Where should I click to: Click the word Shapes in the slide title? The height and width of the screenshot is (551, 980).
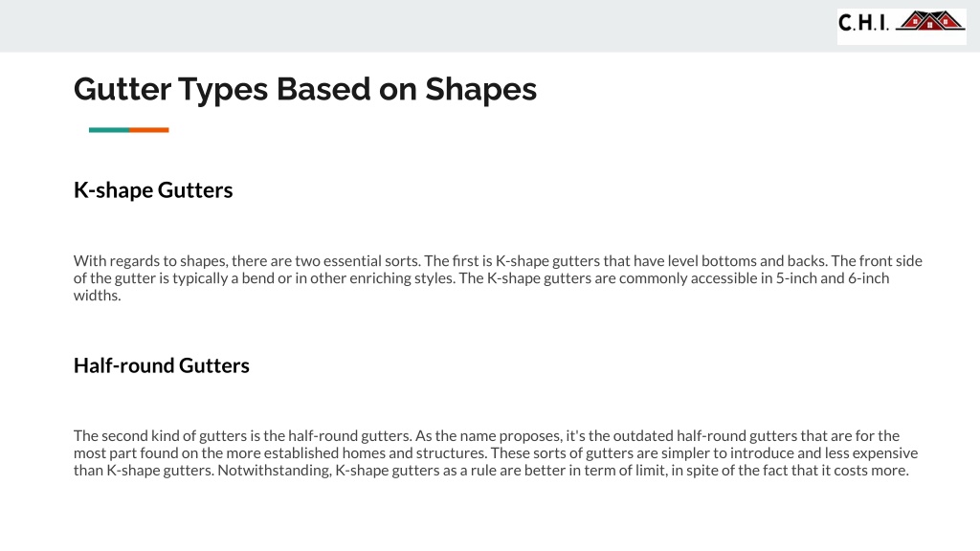point(480,89)
